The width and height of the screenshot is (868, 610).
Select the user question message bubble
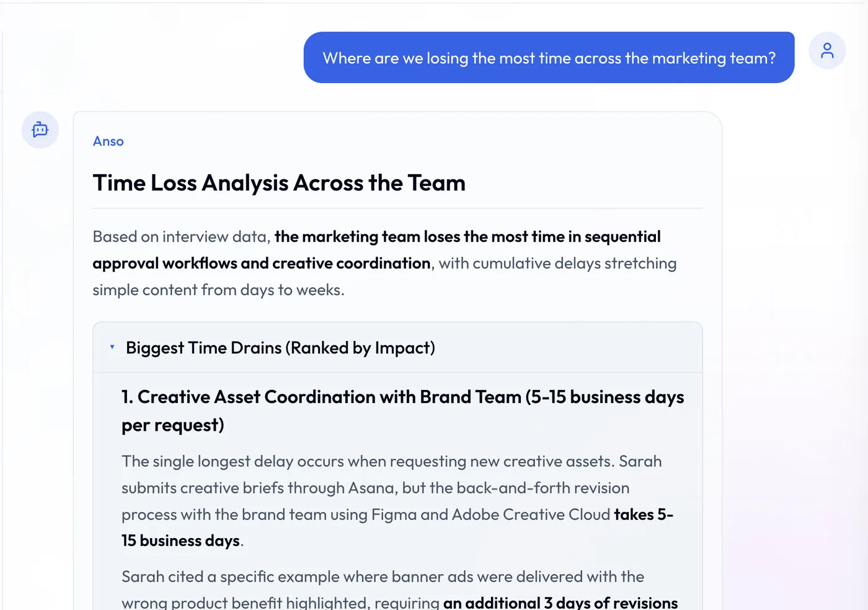pyautogui.click(x=549, y=58)
